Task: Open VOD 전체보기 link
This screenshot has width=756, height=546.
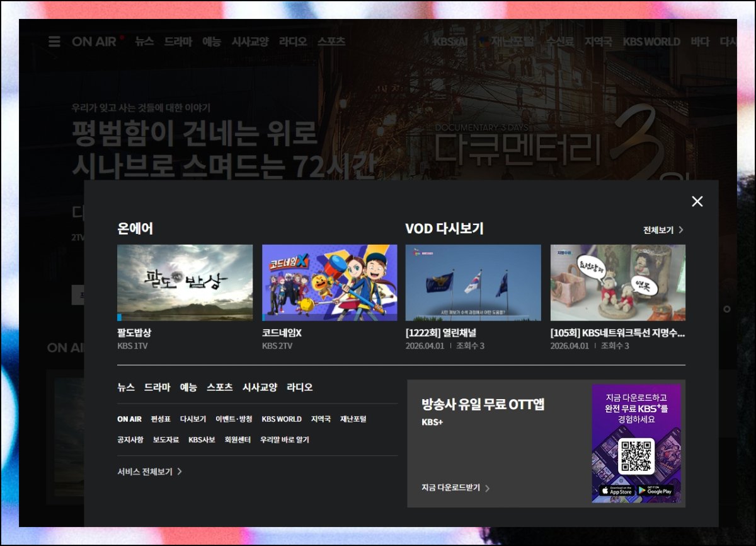Action: pos(658,230)
